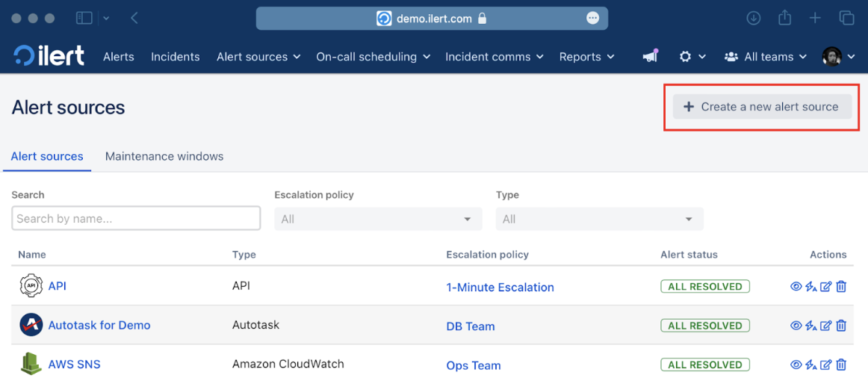Click the lightning action icon for the API row
Image resolution: width=868 pixels, height=381 pixels.
coord(811,286)
